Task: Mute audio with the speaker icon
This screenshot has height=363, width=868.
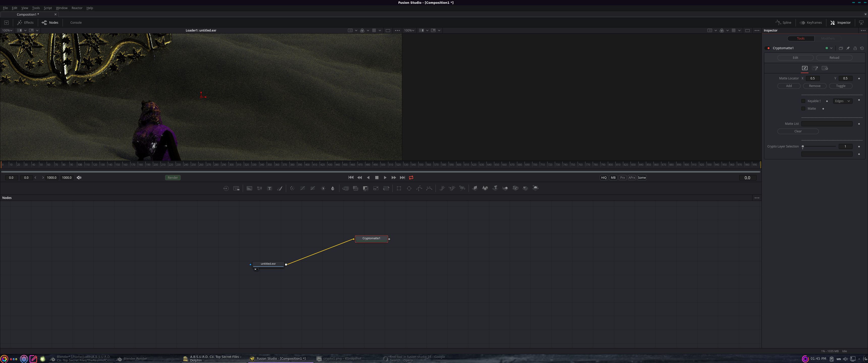Action: (79, 177)
